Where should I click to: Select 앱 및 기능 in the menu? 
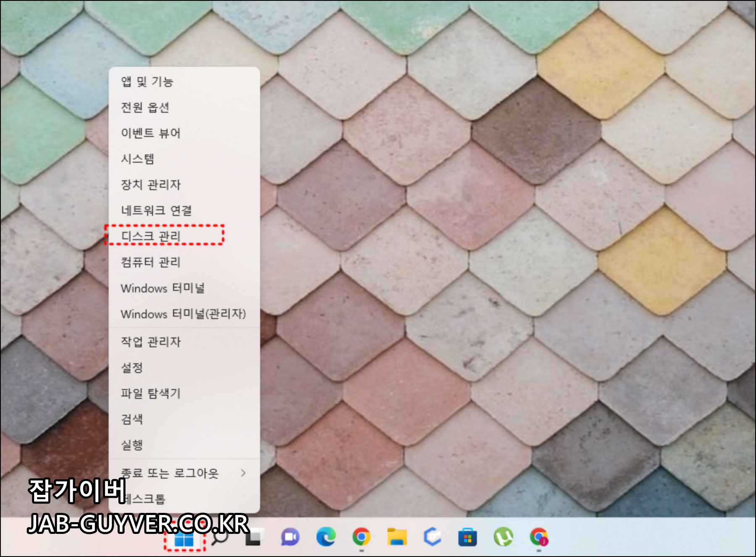[184, 81]
